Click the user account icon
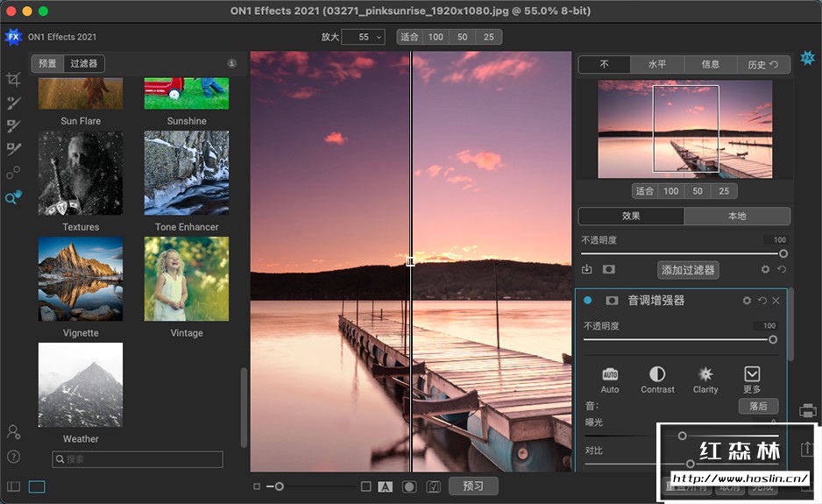 [13, 432]
